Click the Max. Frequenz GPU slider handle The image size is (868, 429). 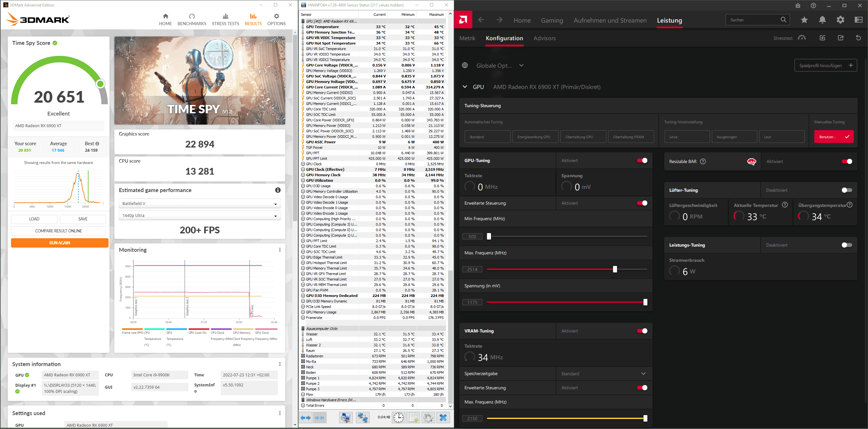[615, 269]
